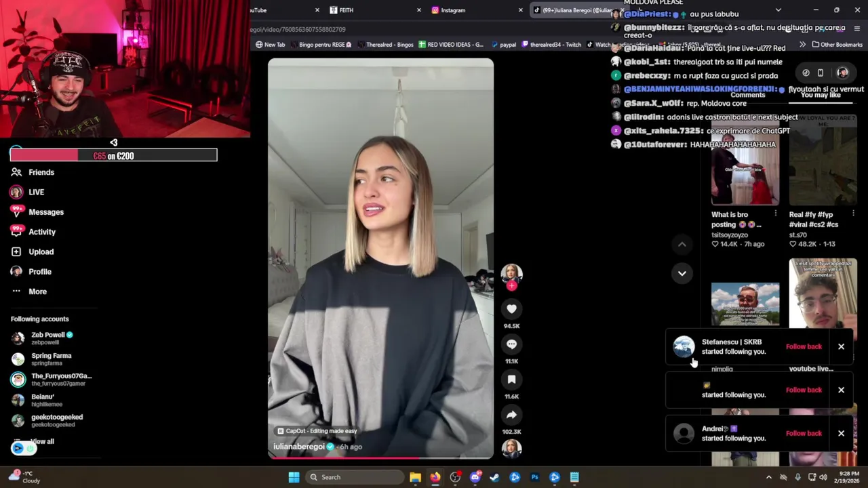Open the Windows Start menu
Image resolution: width=868 pixels, height=488 pixels.
pos(294,477)
